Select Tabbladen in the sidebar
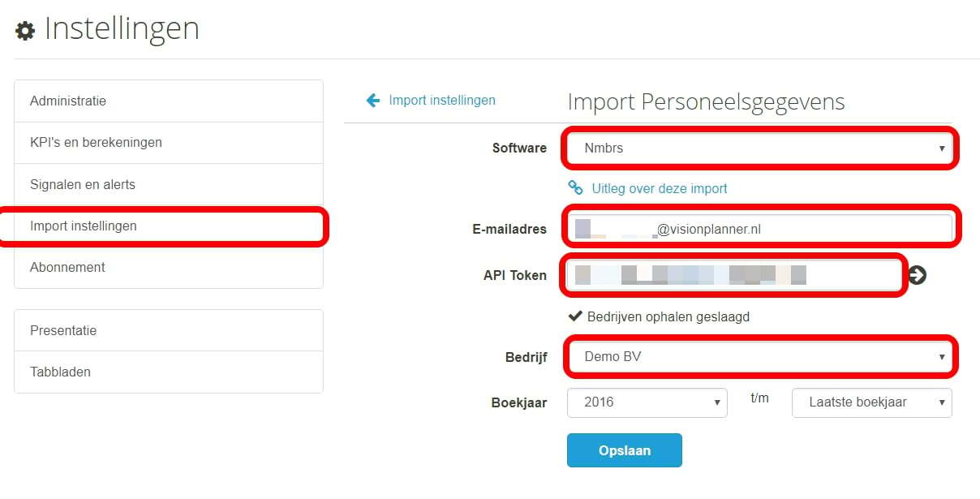Image resolution: width=980 pixels, height=499 pixels. click(x=169, y=372)
